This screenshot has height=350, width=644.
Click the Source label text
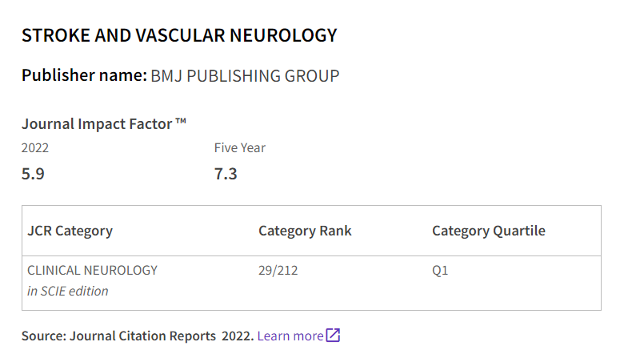(x=43, y=336)
